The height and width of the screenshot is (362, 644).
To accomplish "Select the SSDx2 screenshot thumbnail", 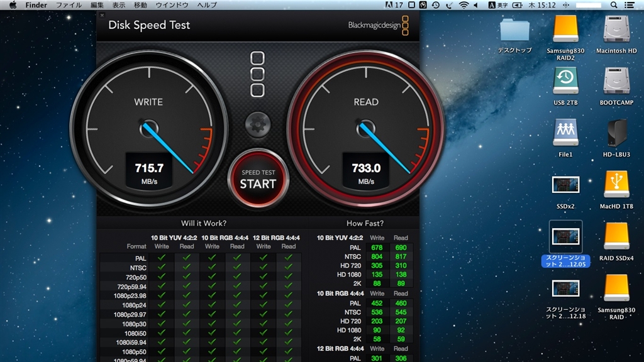I will [565, 184].
